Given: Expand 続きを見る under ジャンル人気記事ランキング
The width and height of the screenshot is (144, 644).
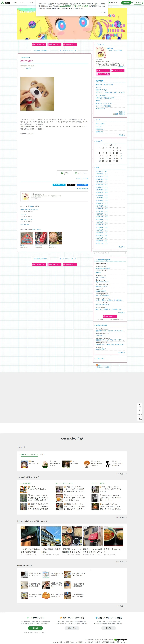Looking at the screenshot, I should [x=121, y=517].
